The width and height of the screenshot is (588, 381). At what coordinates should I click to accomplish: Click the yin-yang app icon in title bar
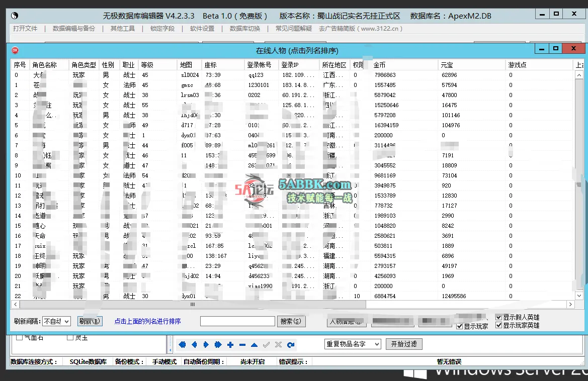[x=15, y=16]
